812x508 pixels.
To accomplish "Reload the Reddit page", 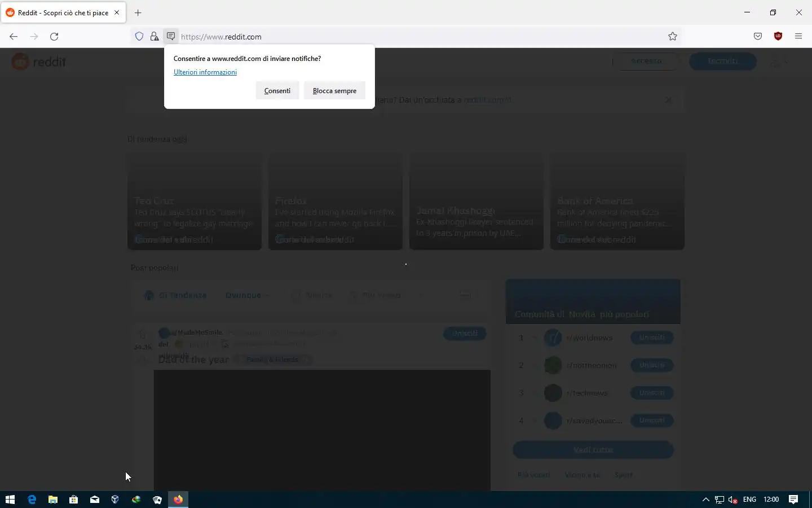I will point(54,37).
